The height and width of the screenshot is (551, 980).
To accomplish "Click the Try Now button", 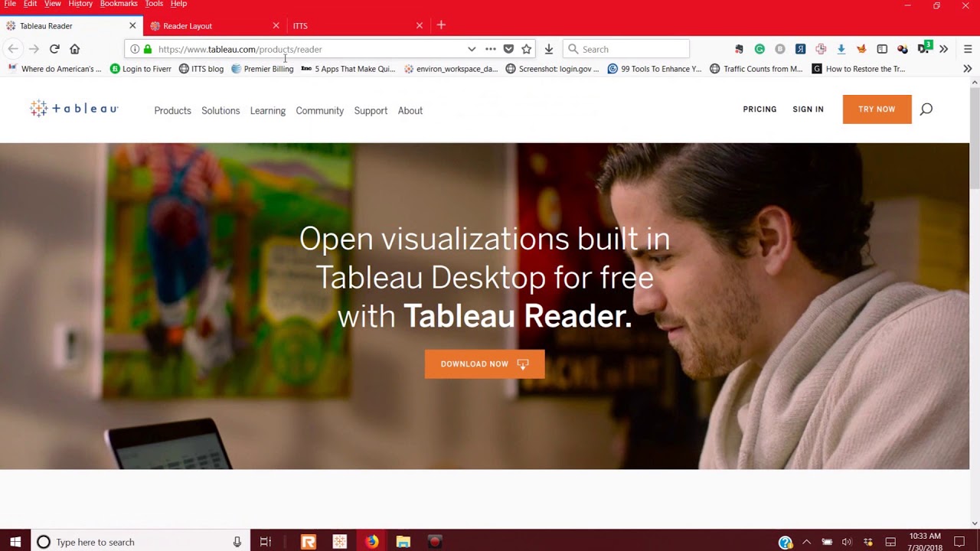I will [877, 109].
